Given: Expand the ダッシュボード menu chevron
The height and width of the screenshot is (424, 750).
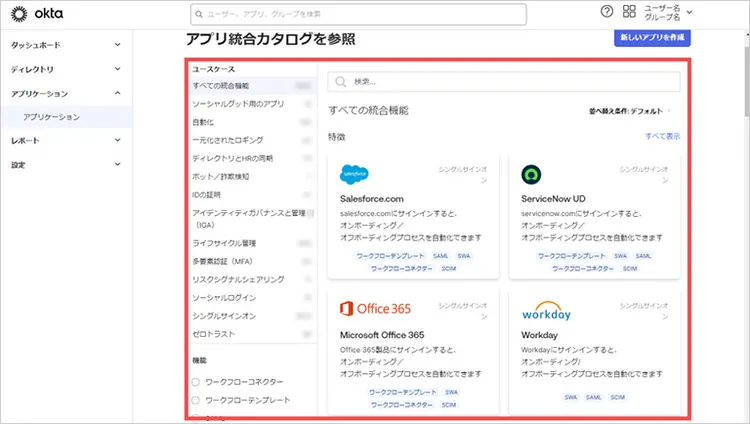Looking at the screenshot, I should pos(118,45).
